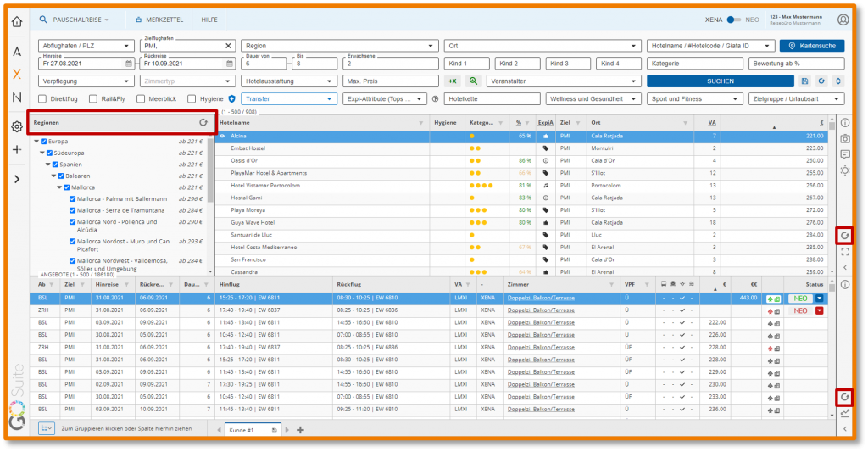Add a new customer tab with plus icon
The width and height of the screenshot is (868, 452).
(300, 430)
